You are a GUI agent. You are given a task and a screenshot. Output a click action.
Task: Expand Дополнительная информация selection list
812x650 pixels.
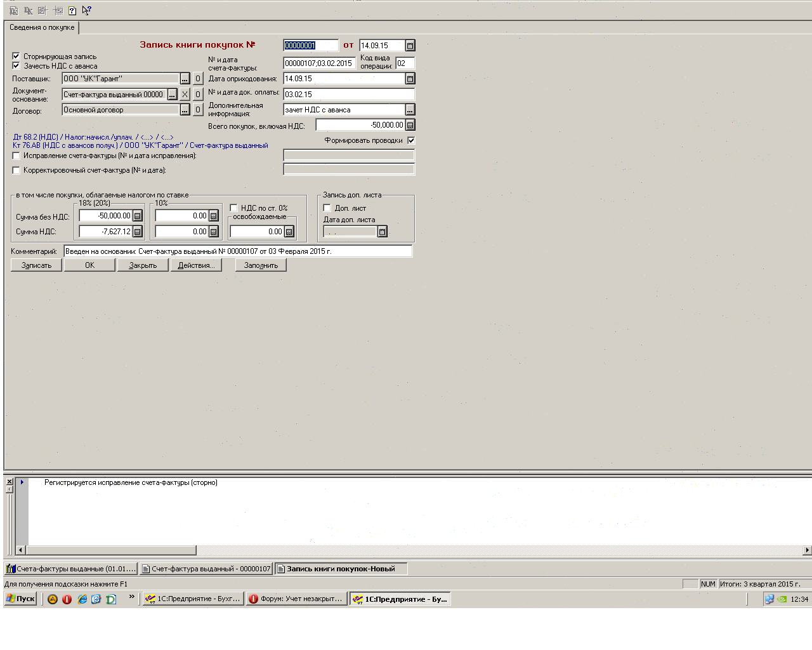click(410, 110)
